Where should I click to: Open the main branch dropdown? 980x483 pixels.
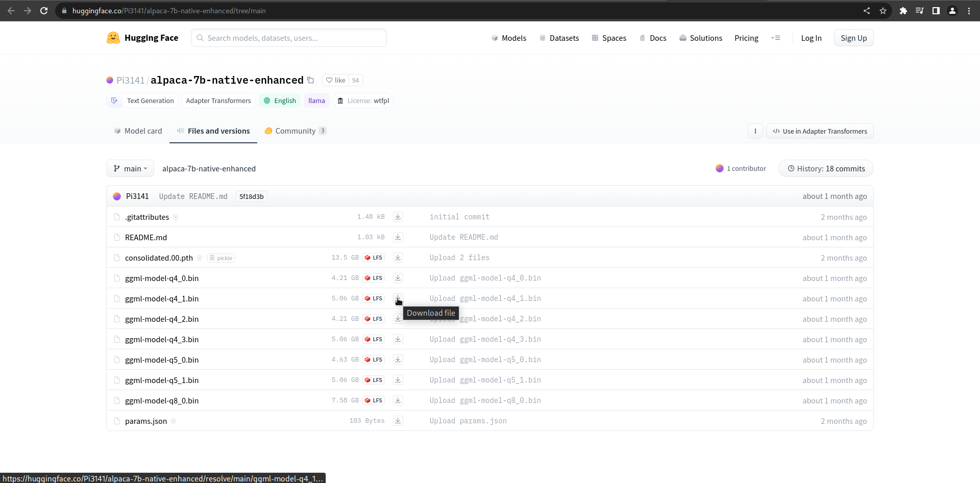tap(130, 168)
